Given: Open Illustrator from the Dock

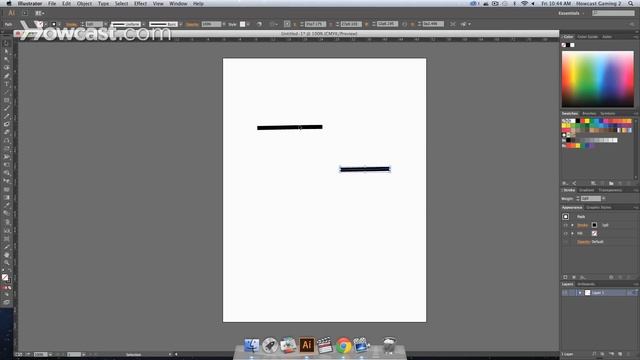Looking at the screenshot, I should (x=307, y=345).
